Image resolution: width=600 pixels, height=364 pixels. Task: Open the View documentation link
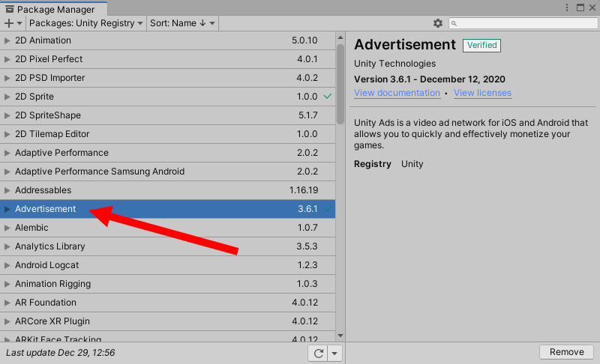[397, 93]
